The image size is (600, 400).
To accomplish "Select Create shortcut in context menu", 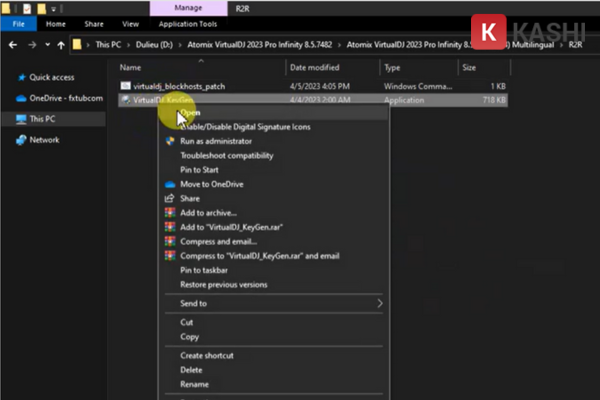I will tap(207, 356).
